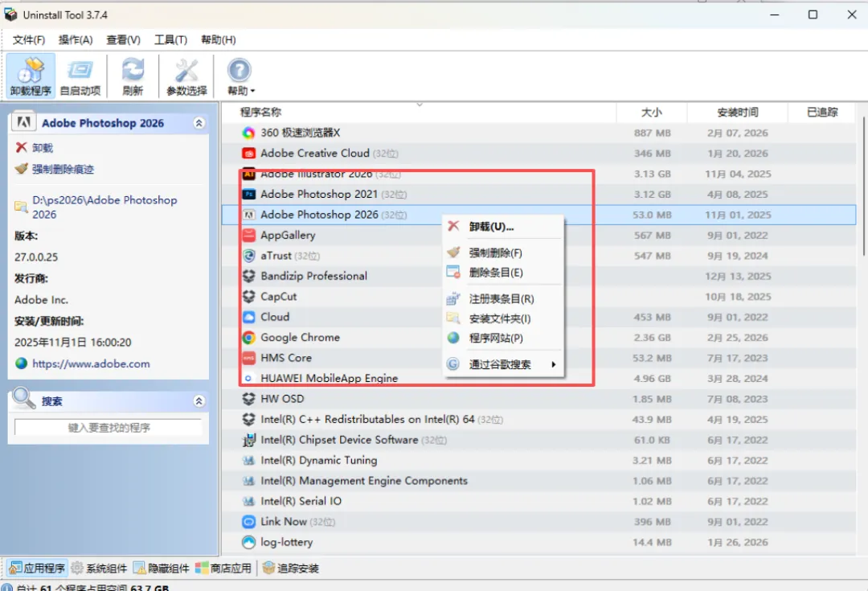This screenshot has height=591, width=868.
Task: Click the broom icon beside 强制删除痕迹
Action: [x=21, y=168]
